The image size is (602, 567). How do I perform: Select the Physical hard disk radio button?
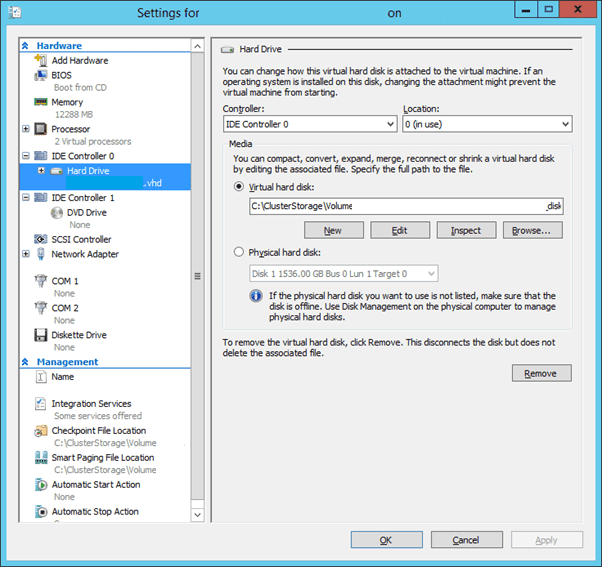239,252
